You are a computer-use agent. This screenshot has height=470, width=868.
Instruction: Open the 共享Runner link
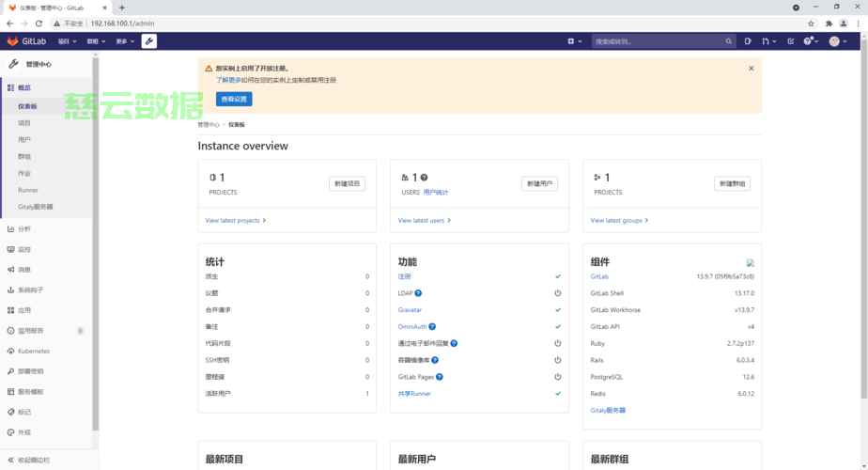tap(414, 394)
